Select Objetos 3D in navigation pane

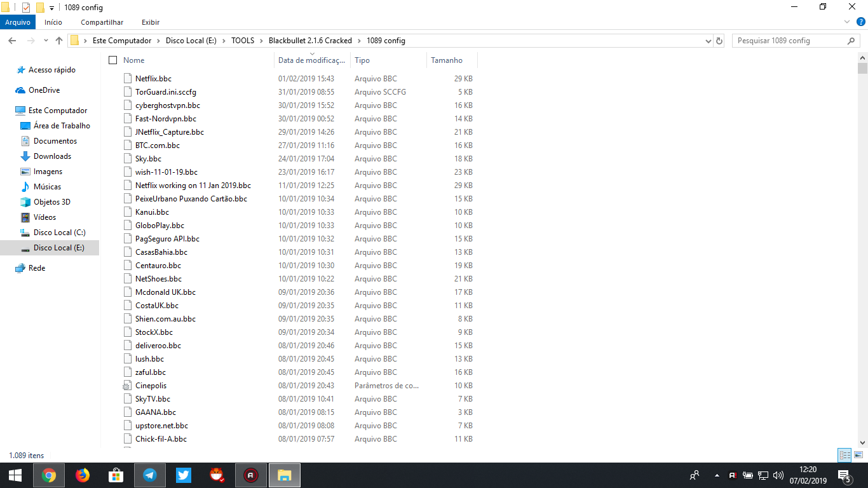[x=51, y=202]
